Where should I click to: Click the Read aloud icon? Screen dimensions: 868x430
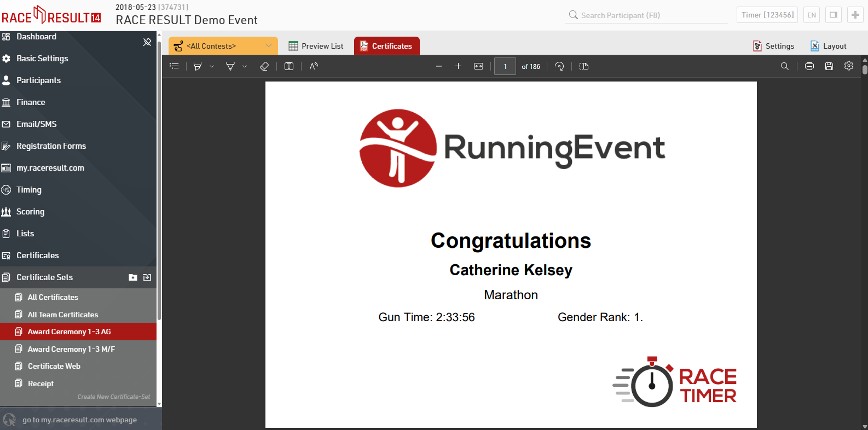(314, 66)
